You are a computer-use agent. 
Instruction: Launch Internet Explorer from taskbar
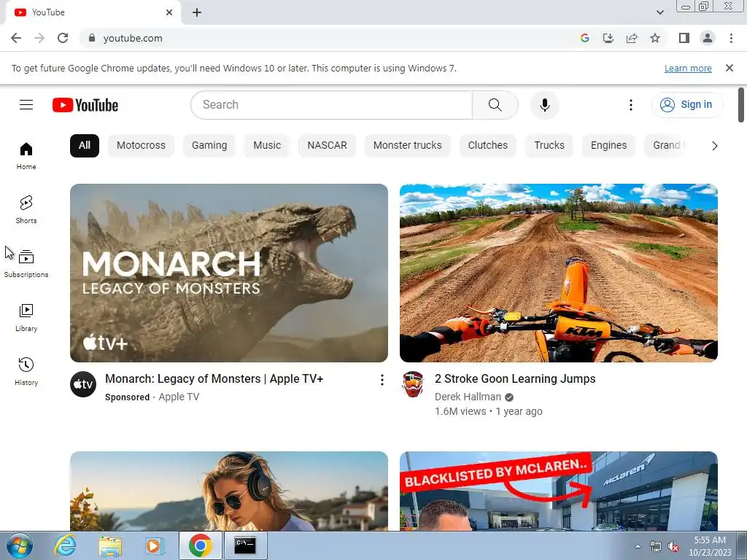click(x=65, y=545)
